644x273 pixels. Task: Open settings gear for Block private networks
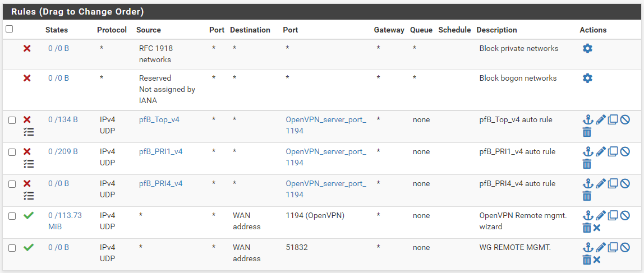[x=587, y=48]
